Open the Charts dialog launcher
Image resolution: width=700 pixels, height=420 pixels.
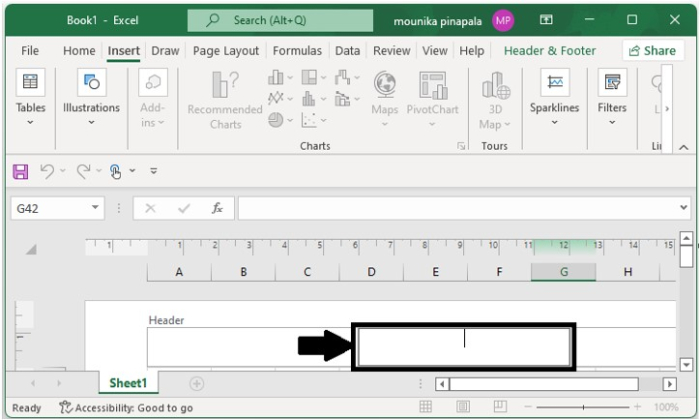coord(461,146)
